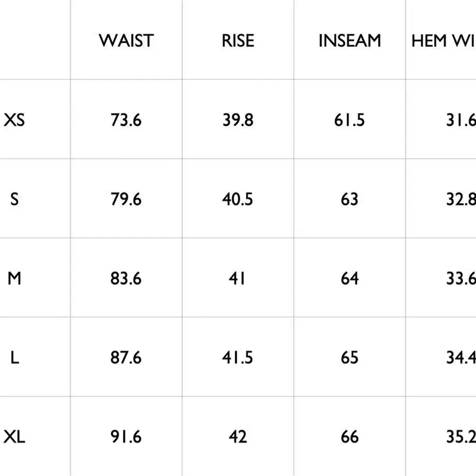Click the M inseam value 64
The image size is (476, 476).
point(350,278)
